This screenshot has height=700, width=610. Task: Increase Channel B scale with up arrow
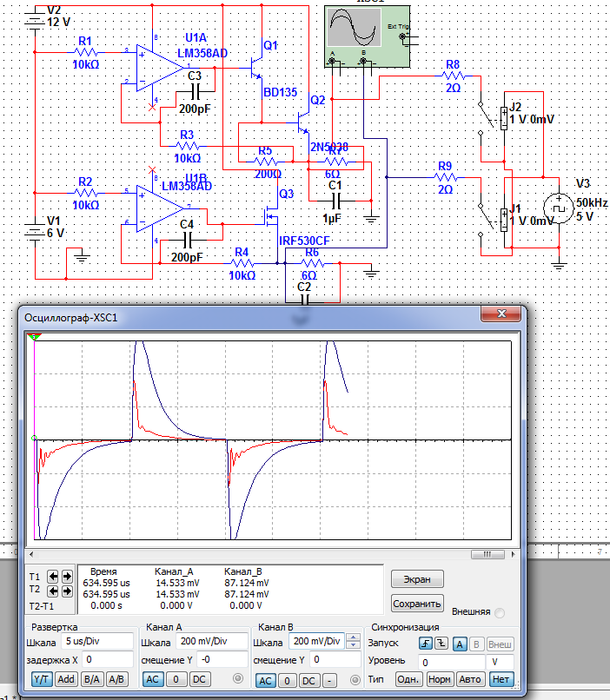click(353, 637)
